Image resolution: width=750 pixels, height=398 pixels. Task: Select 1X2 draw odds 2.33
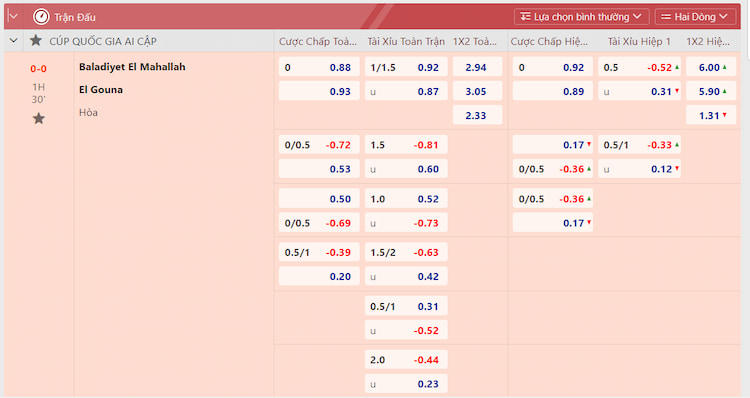coord(477,115)
